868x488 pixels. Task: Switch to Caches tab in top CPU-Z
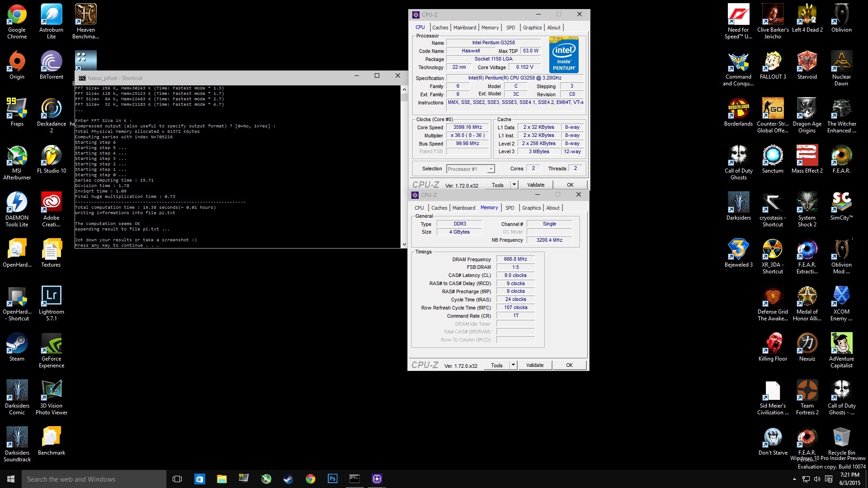(440, 28)
